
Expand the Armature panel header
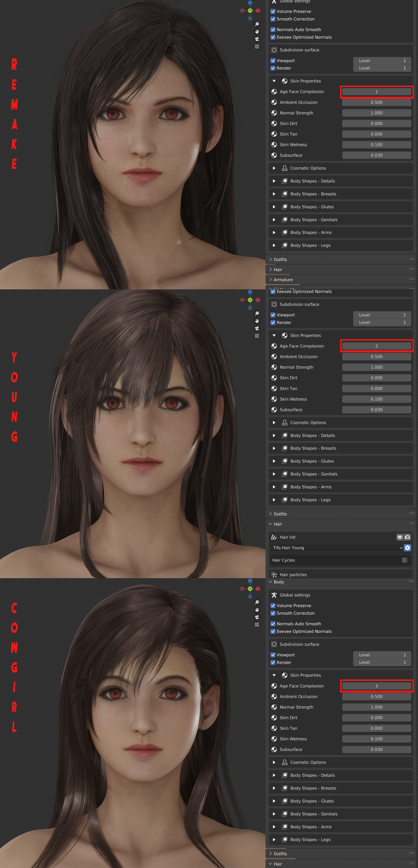[x=341, y=280]
